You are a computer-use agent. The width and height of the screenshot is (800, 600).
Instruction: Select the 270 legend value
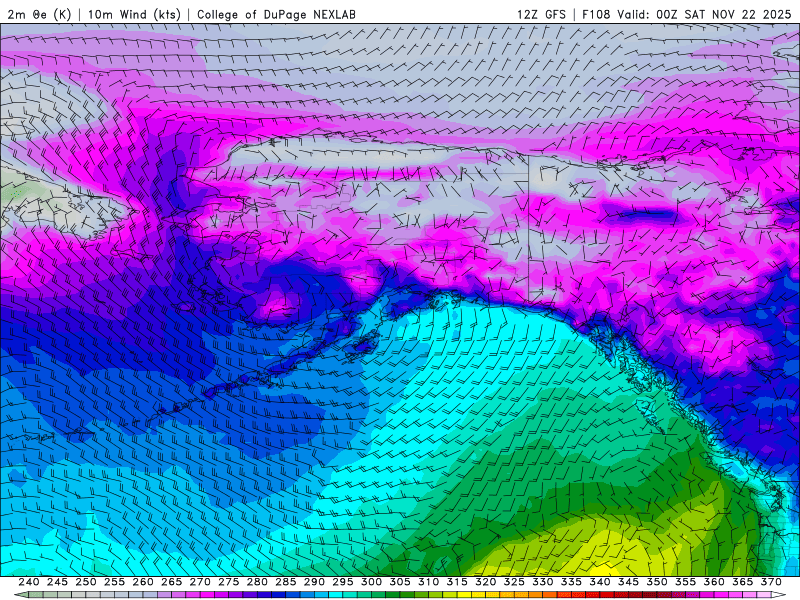tap(200, 582)
